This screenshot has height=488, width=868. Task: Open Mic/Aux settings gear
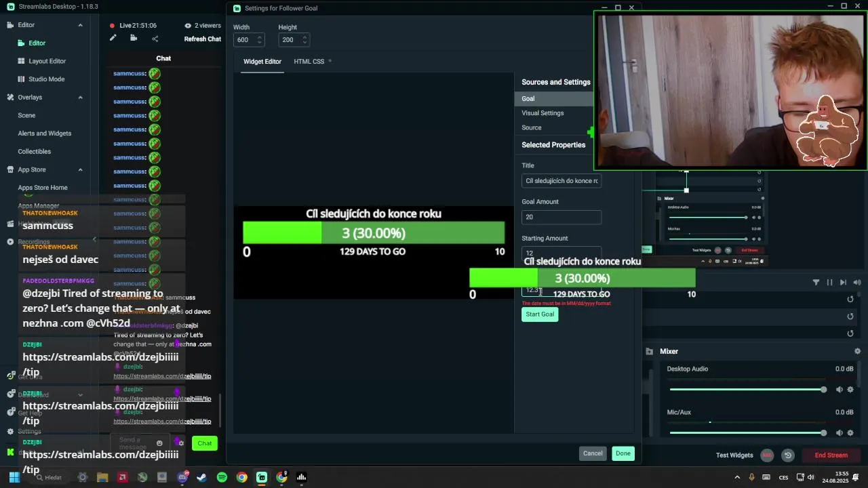tap(850, 433)
